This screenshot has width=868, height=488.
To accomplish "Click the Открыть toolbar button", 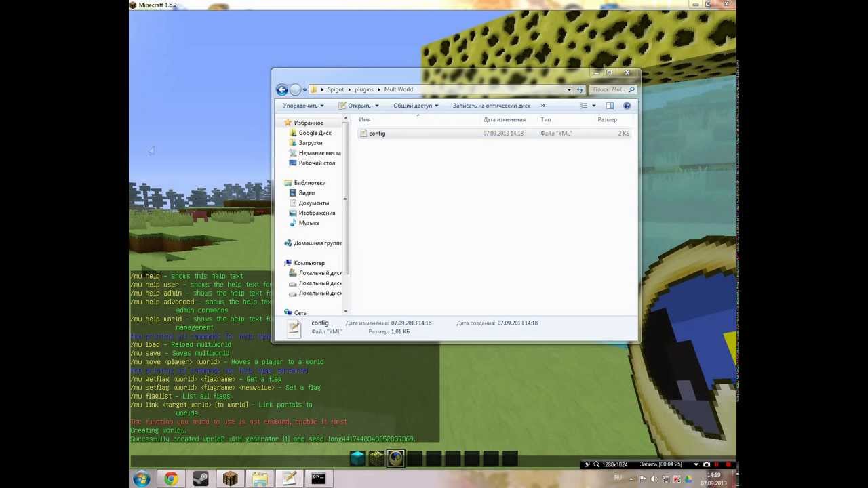I will click(355, 106).
